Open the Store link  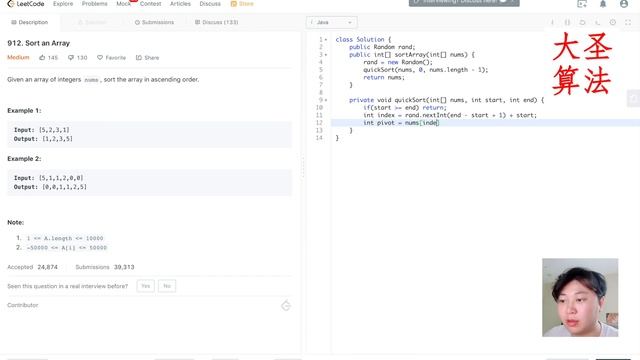[242, 4]
